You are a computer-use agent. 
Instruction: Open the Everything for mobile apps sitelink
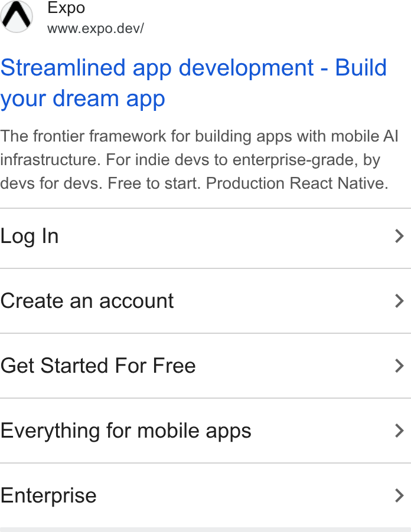click(x=206, y=431)
